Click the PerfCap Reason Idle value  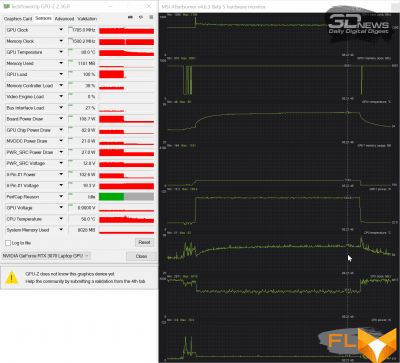click(x=82, y=197)
